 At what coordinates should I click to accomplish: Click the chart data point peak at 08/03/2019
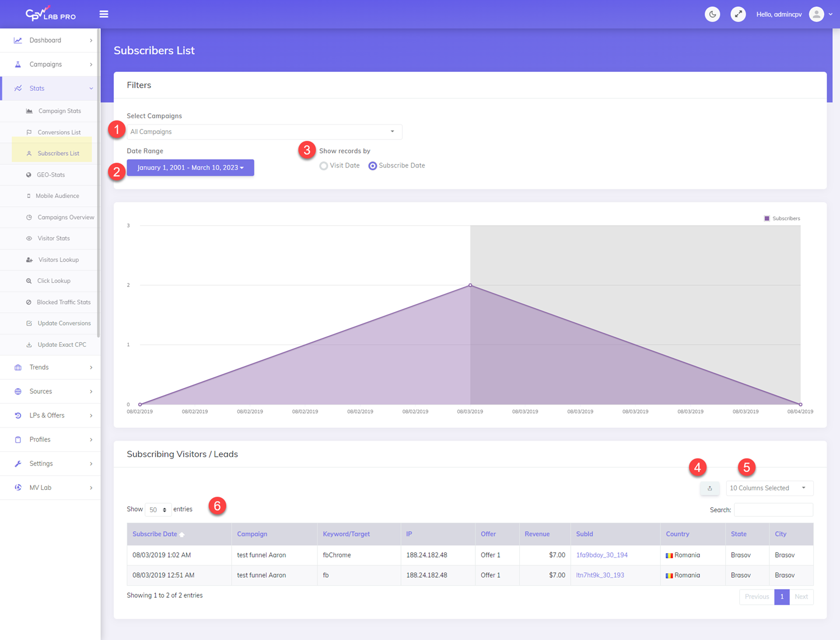[x=470, y=285]
